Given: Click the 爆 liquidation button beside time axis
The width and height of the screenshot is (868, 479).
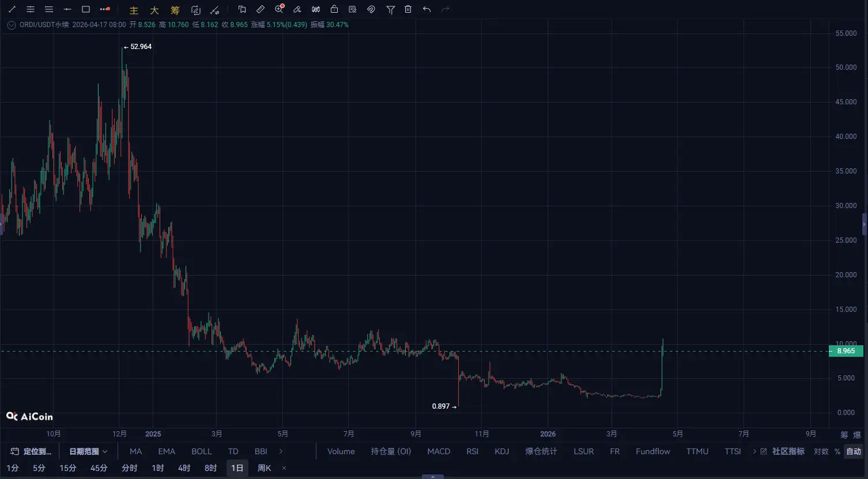Looking at the screenshot, I should point(857,435).
